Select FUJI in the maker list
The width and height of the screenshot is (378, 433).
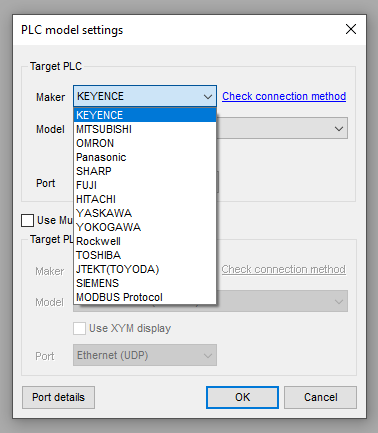(145, 185)
